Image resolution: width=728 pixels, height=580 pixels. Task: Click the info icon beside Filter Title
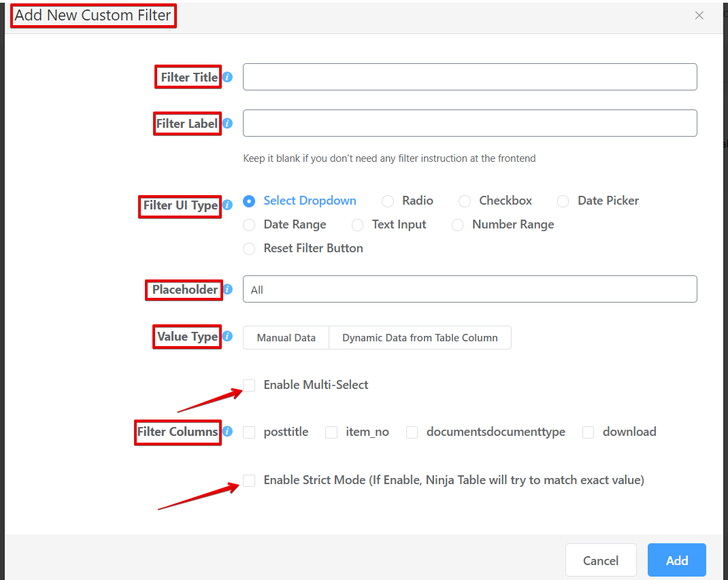pyautogui.click(x=227, y=77)
